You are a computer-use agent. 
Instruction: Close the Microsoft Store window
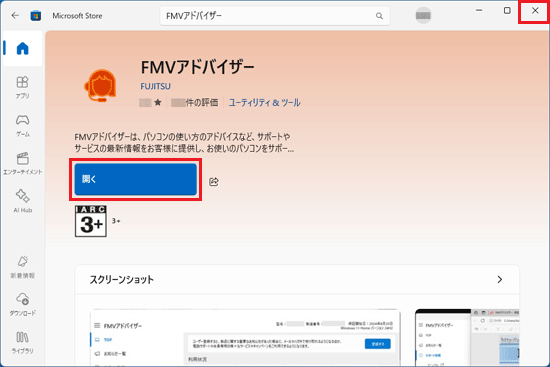click(535, 11)
